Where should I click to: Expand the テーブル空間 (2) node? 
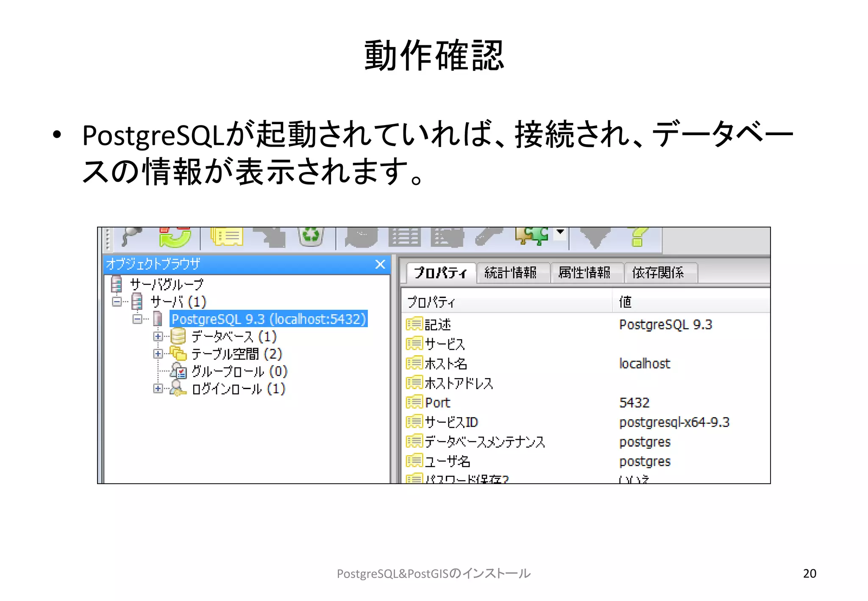[158, 354]
